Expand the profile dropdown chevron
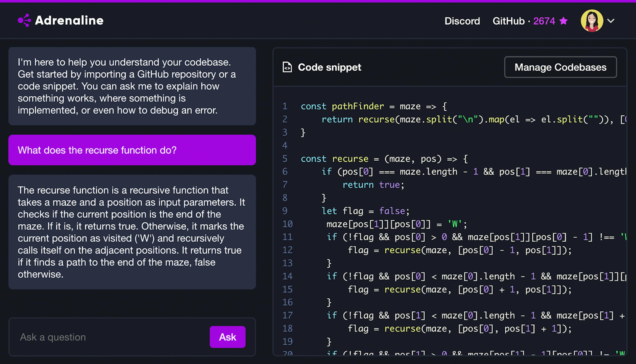Viewport: 636px width, 364px height. click(611, 21)
